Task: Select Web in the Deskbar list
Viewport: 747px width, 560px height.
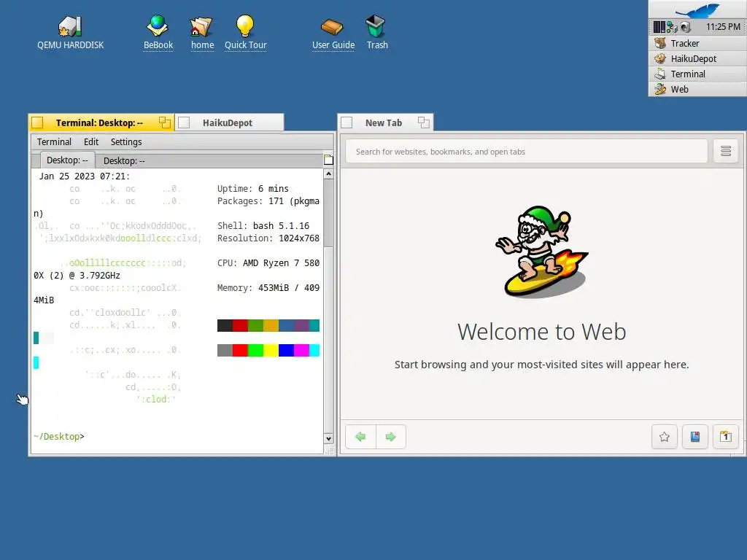Action: 697,89
